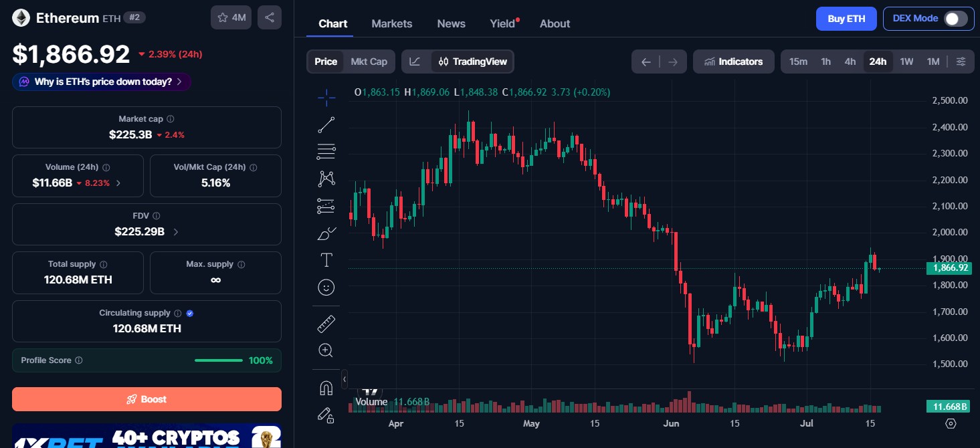Select the ruler measure tool
The width and height of the screenshot is (980, 448).
(326, 324)
